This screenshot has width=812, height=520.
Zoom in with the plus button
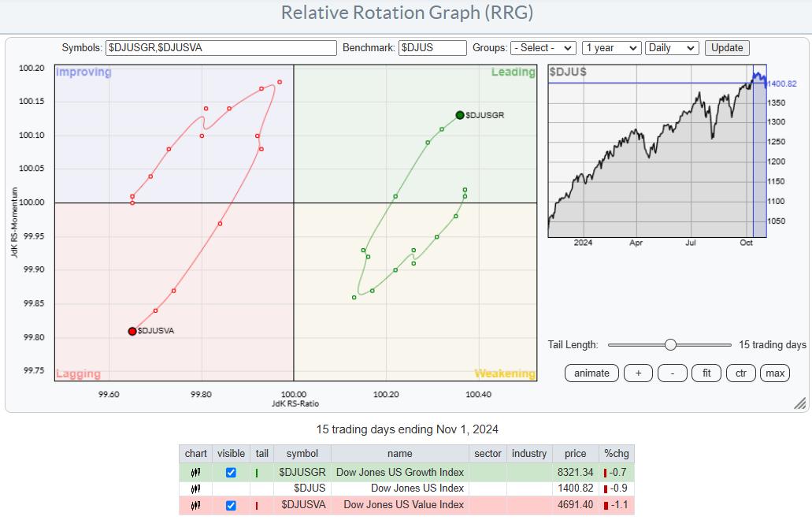[x=638, y=373]
